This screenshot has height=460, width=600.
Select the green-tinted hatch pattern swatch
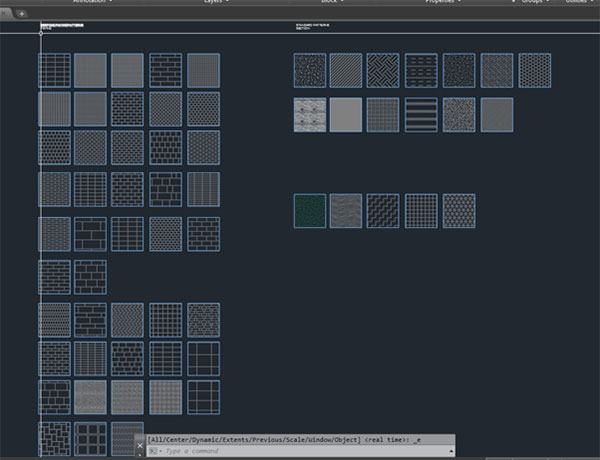(x=310, y=211)
